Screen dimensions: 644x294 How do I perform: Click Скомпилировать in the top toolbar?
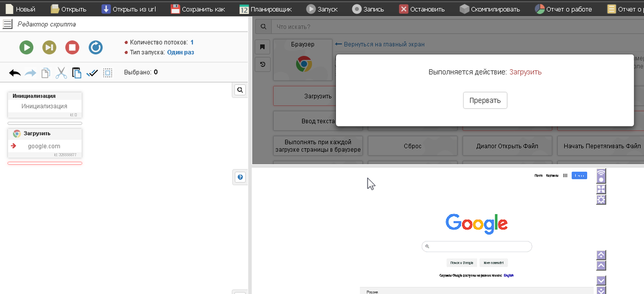click(x=489, y=9)
